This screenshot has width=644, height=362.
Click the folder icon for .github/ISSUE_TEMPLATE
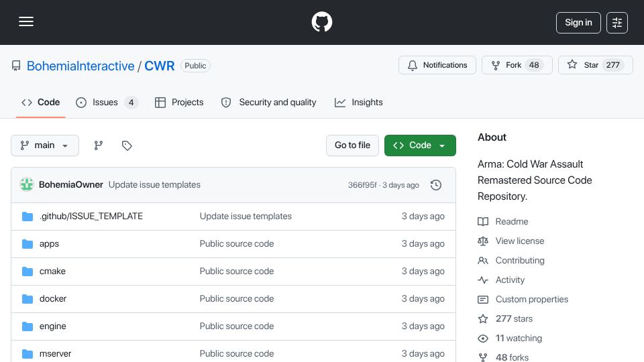click(x=28, y=217)
